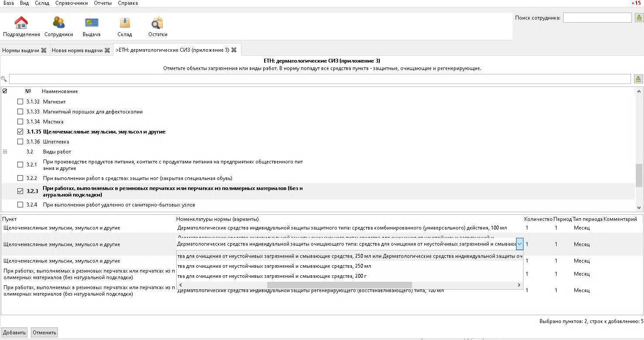Check item 3.2.4 checkbox
The image size is (644, 340).
coord(20,205)
